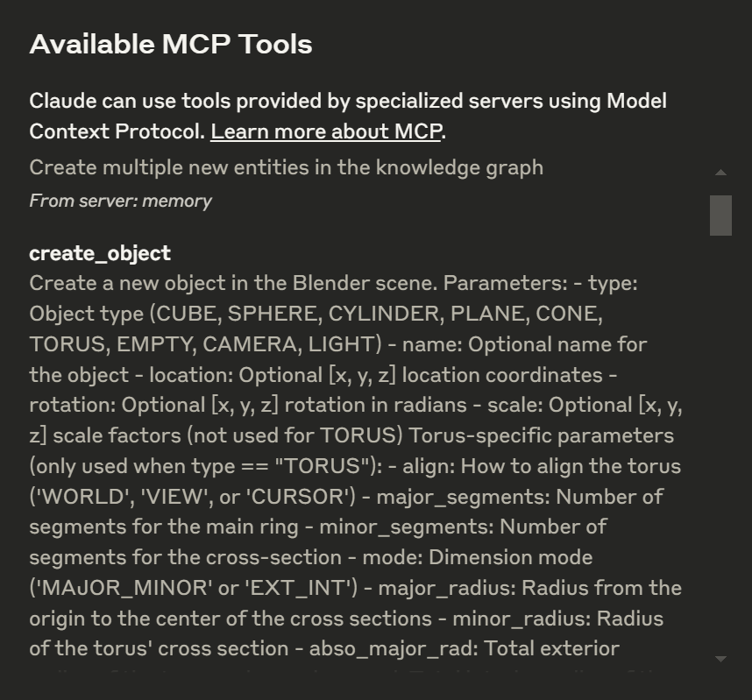
Task: Click the Model Context Protocol intro text
Action: pos(348,117)
